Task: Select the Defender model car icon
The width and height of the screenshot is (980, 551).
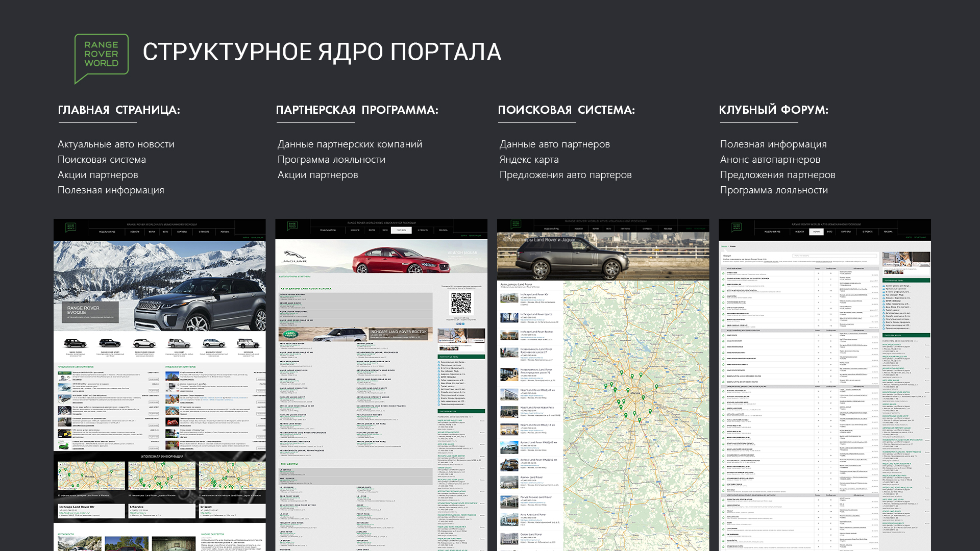Action: (x=248, y=343)
